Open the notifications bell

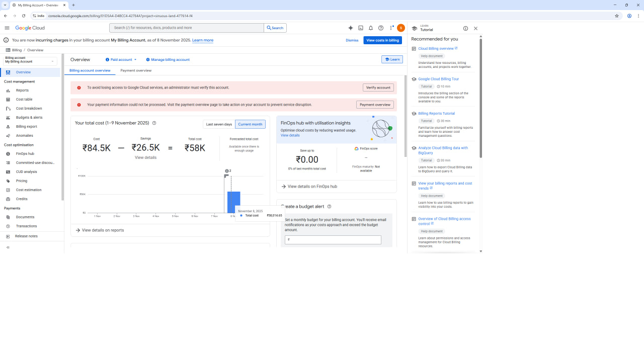pos(371,28)
